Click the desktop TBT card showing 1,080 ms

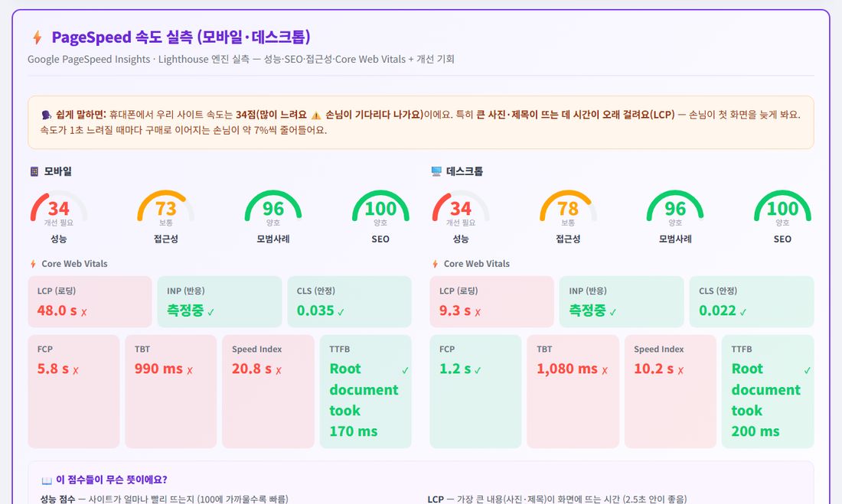(573, 392)
